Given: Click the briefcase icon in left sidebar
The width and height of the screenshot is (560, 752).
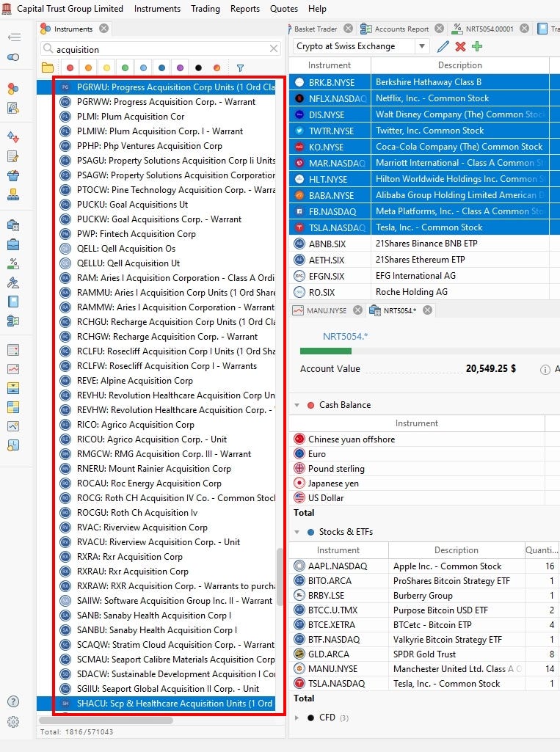Looking at the screenshot, I should point(13,244).
